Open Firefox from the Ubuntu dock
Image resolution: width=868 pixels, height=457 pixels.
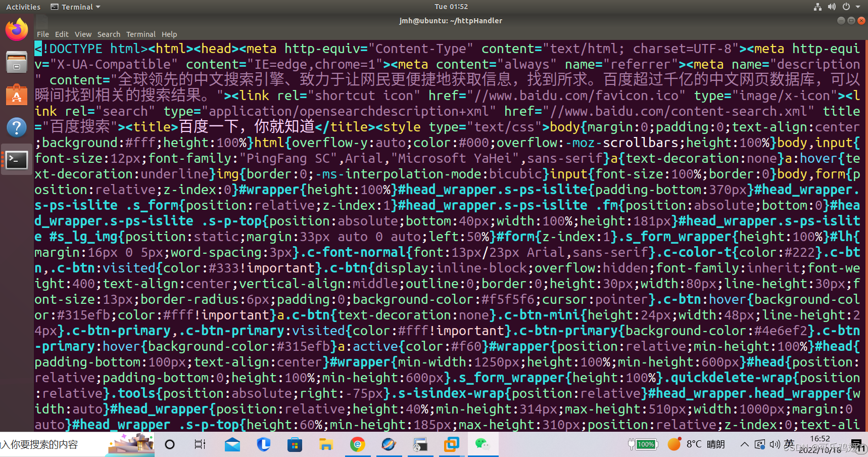(x=17, y=29)
